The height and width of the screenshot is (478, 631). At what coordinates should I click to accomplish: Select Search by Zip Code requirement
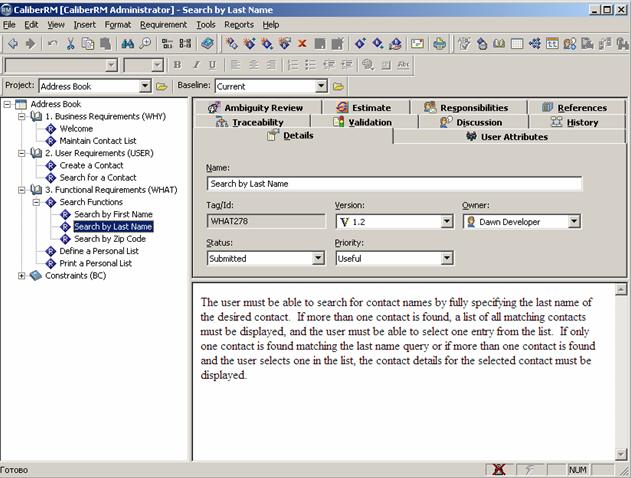(x=110, y=239)
